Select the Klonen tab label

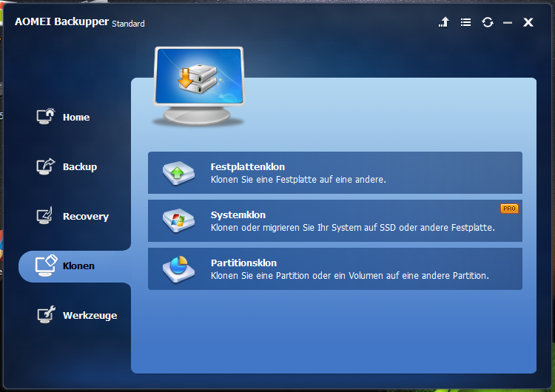[x=78, y=266]
